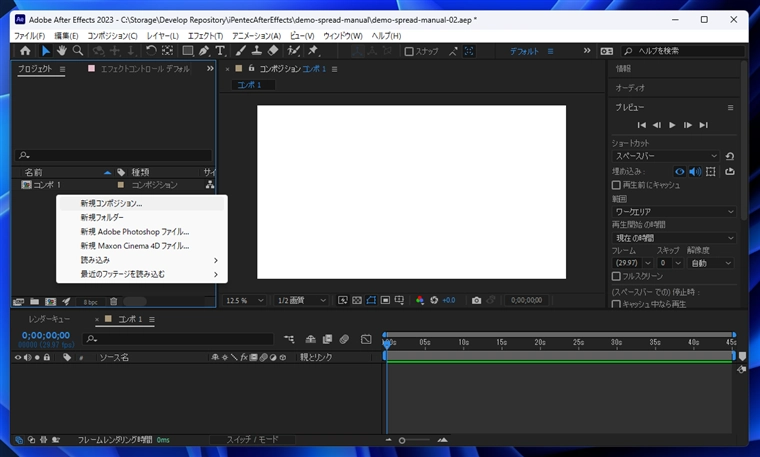Image resolution: width=760 pixels, height=457 pixels.
Task: Take a snapshot with the camera icon
Action: (x=476, y=300)
